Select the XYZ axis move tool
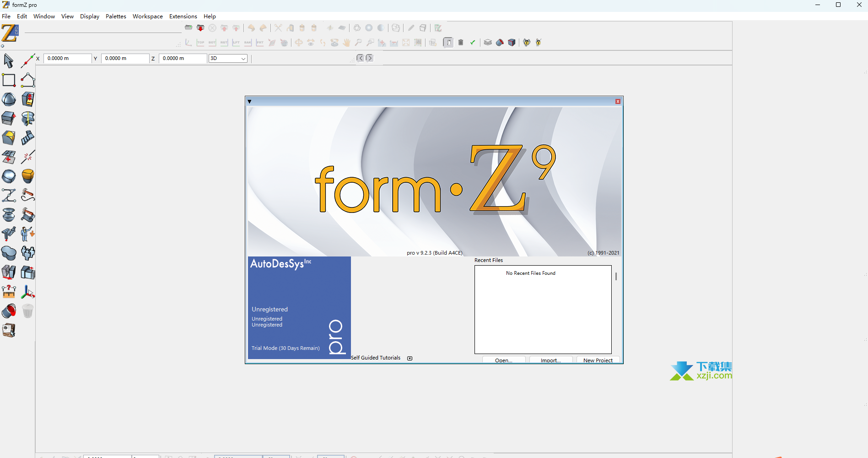 (x=28, y=291)
